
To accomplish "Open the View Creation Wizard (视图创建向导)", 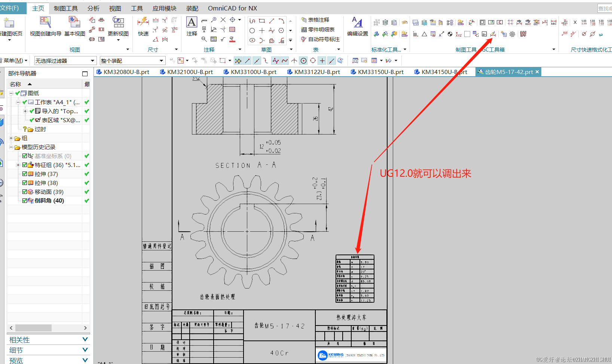I will point(45,26).
